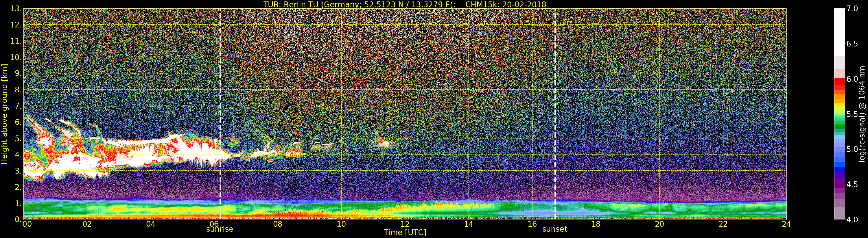Screen dimensions: 868x238
Task: Click the '10.' height tick label
Action: [x=16, y=57]
